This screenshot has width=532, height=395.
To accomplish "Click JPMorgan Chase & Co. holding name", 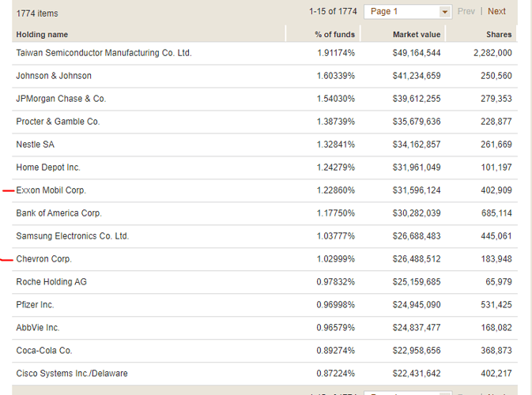I will [x=61, y=99].
